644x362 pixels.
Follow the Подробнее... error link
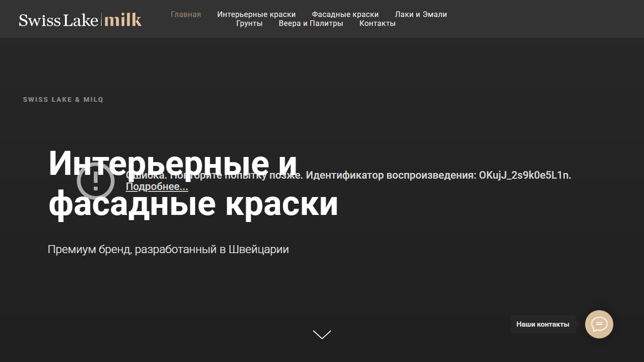pyautogui.click(x=157, y=187)
